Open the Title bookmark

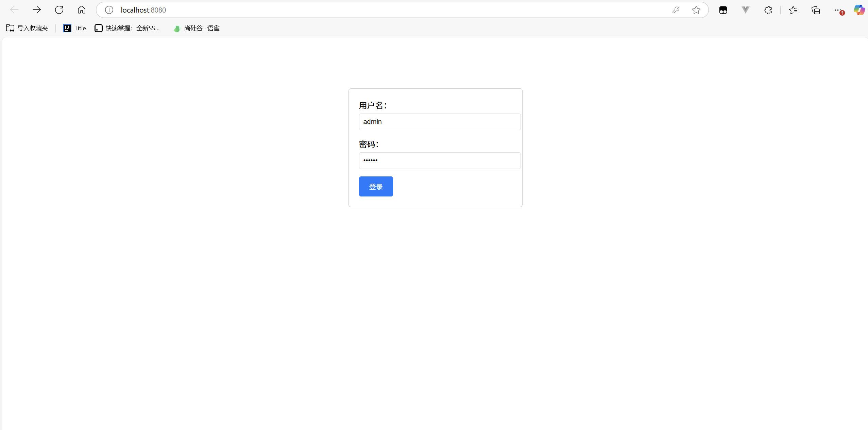pos(74,28)
